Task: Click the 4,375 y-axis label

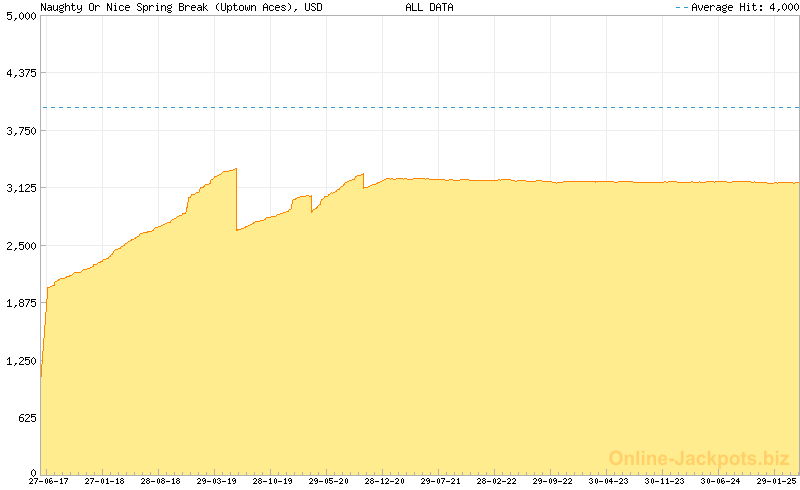Action: click(20, 73)
